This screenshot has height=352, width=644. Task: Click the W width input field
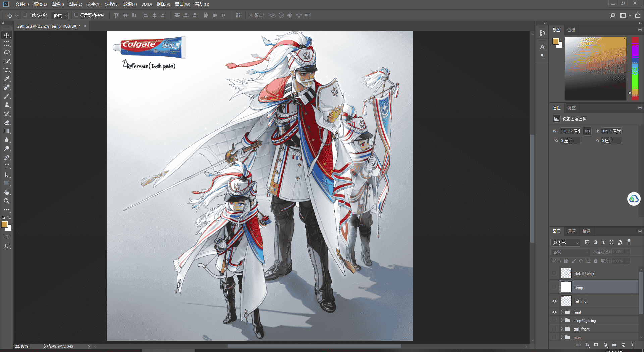[x=570, y=131]
